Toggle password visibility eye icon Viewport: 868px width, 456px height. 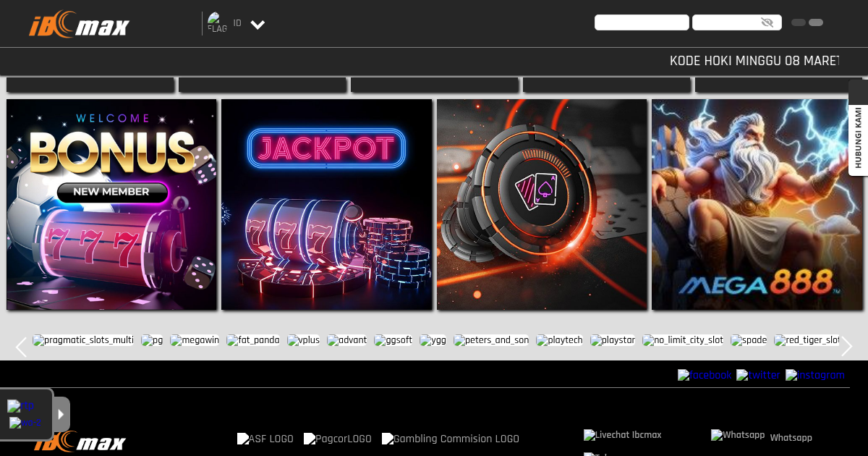[x=767, y=22]
